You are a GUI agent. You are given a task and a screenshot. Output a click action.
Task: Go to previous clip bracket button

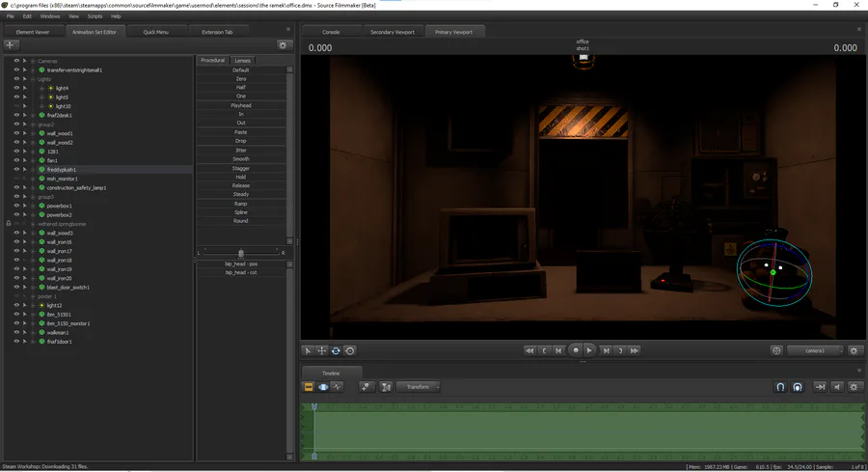[544, 350]
